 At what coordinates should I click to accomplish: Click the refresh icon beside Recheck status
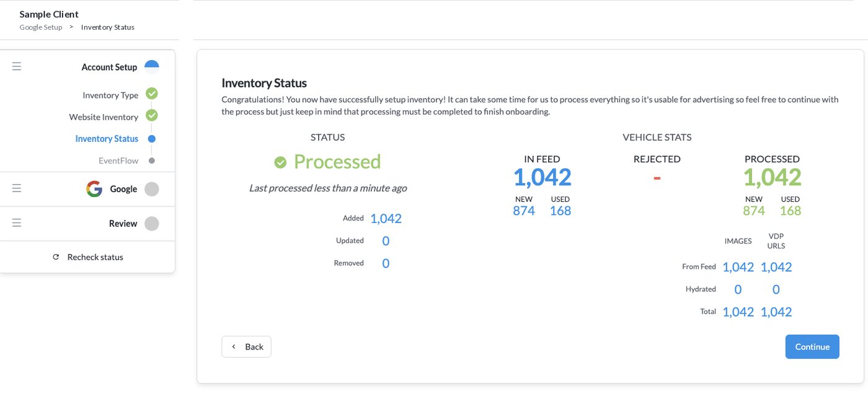point(56,257)
